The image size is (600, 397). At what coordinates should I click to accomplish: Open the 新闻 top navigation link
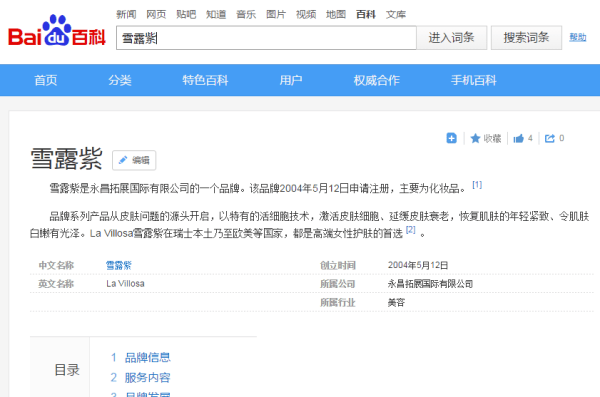tap(126, 15)
